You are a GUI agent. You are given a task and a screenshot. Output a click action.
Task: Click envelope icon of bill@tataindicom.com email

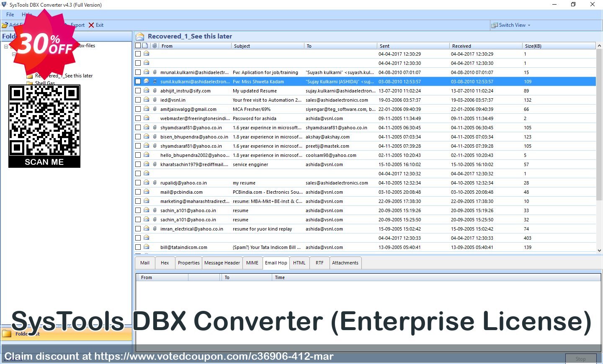click(x=146, y=247)
